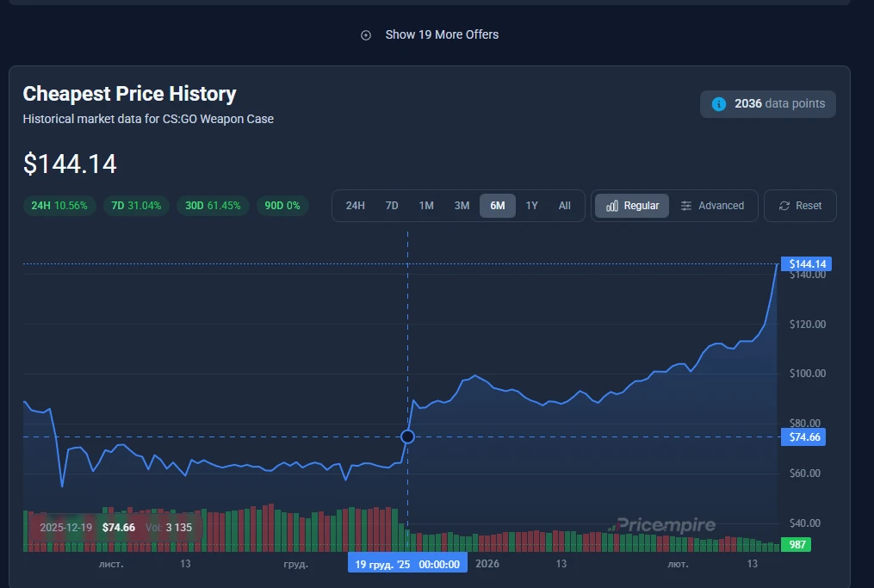Viewport: 874px width, 588px height.
Task: Click the green 987 volume label
Action: [x=795, y=545]
